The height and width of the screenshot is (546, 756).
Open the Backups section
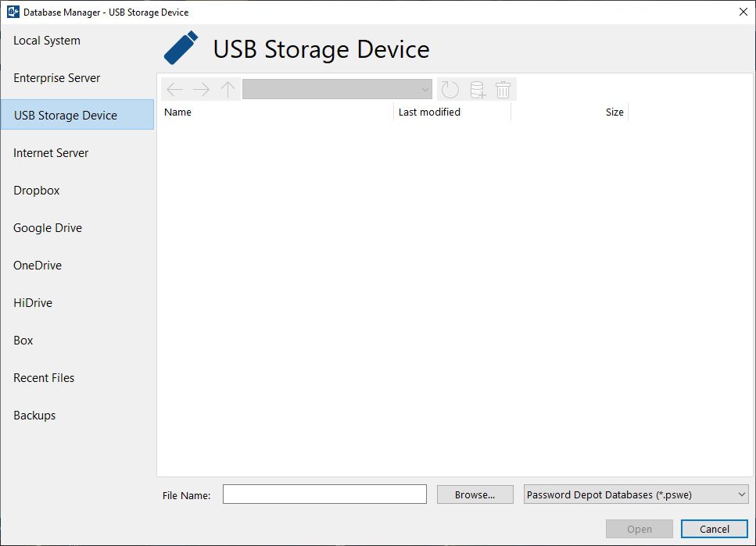tap(34, 416)
